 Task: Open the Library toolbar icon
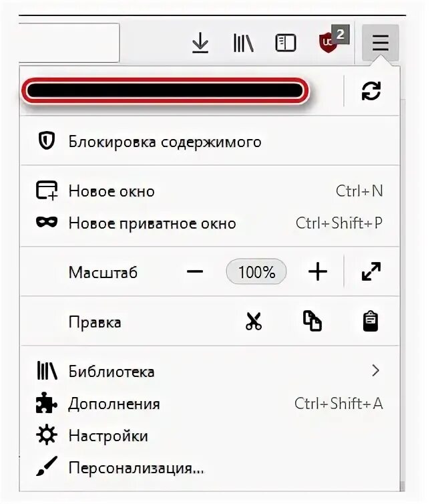click(x=243, y=43)
